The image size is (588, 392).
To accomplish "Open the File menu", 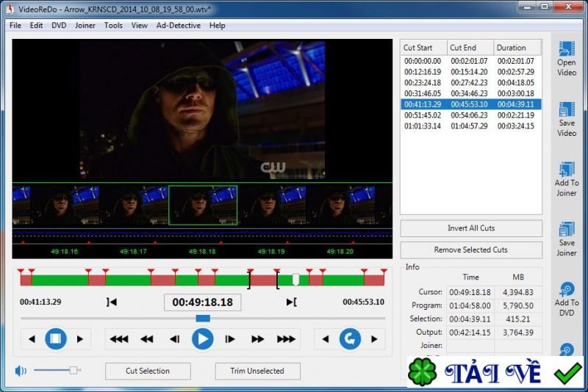I will [15, 26].
